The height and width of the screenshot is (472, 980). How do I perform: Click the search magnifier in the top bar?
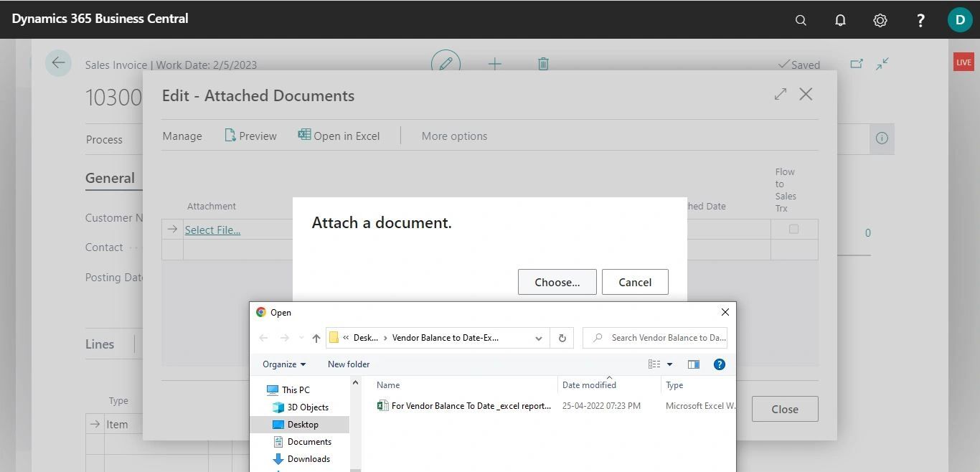pyautogui.click(x=801, y=20)
